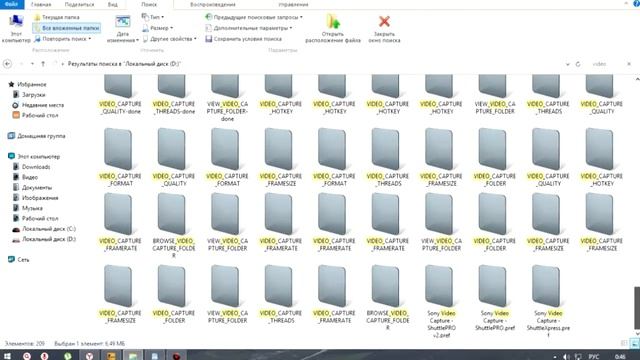Open Downloads folder in navigation pane
This screenshot has height=360, width=640.
tap(32, 167)
